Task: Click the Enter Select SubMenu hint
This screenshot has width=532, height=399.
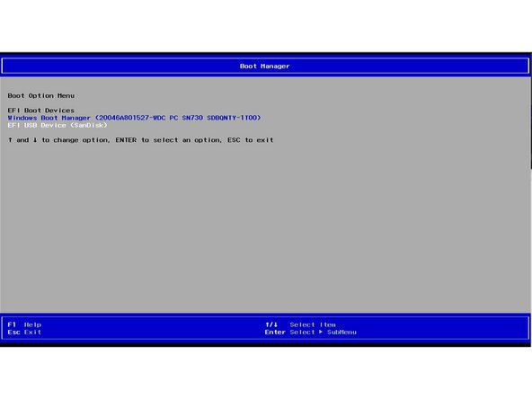Action: (x=310, y=332)
